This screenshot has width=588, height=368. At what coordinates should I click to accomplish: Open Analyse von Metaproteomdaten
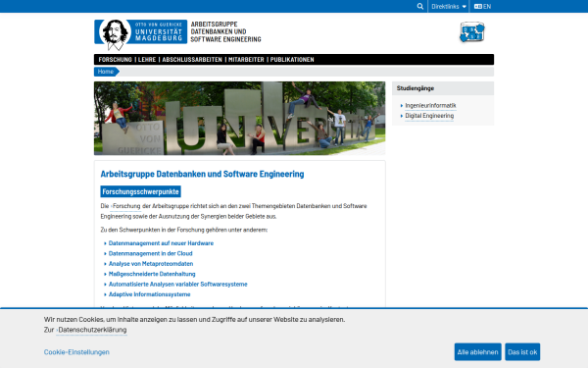pos(151,264)
